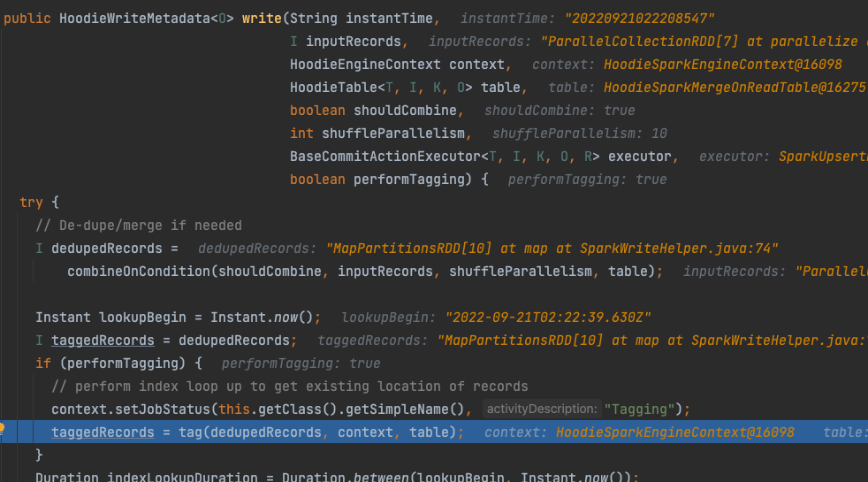
Task: Click the inputRecords parameter name
Action: tap(354, 42)
